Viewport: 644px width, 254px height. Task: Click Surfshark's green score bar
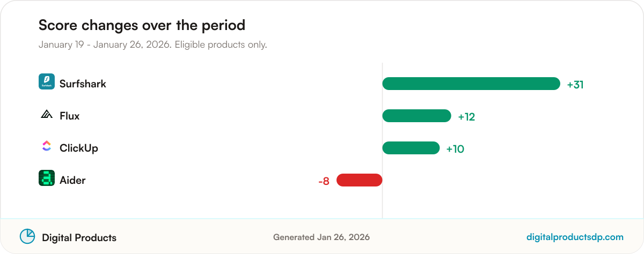pos(471,84)
